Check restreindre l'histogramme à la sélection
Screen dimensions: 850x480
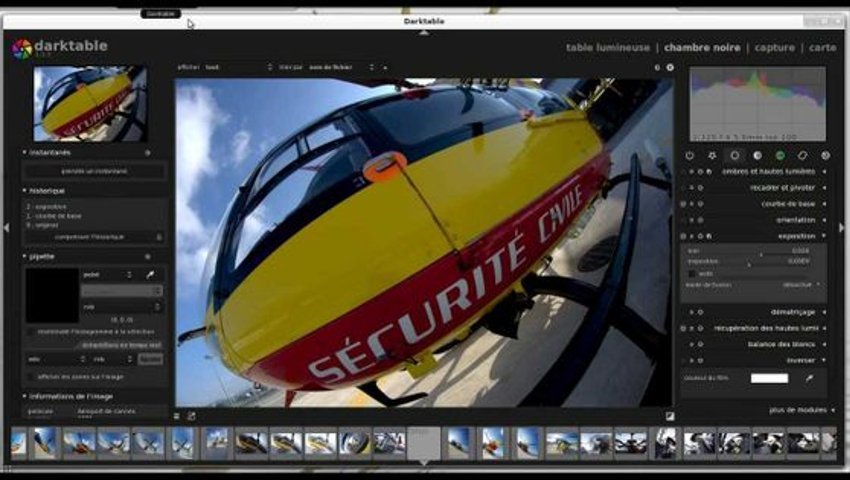pyautogui.click(x=30, y=331)
